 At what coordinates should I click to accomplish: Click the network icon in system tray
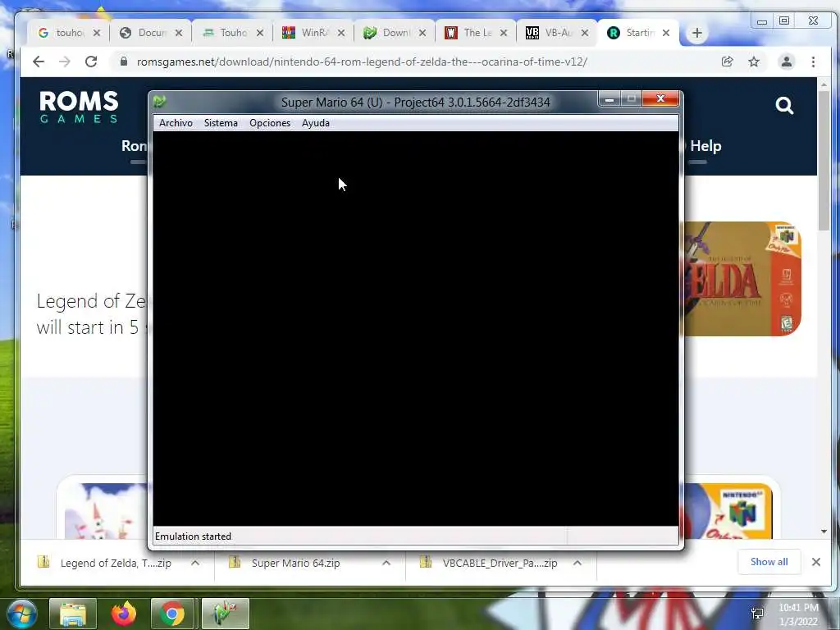(x=757, y=614)
